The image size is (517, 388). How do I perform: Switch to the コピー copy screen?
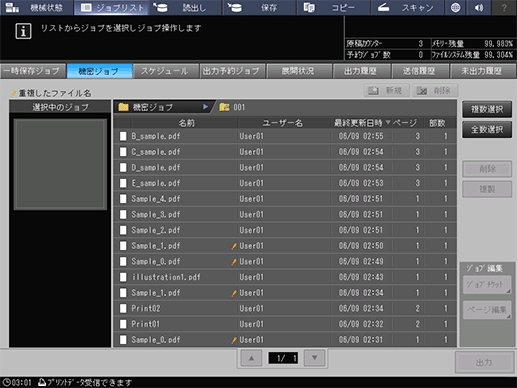point(334,7)
